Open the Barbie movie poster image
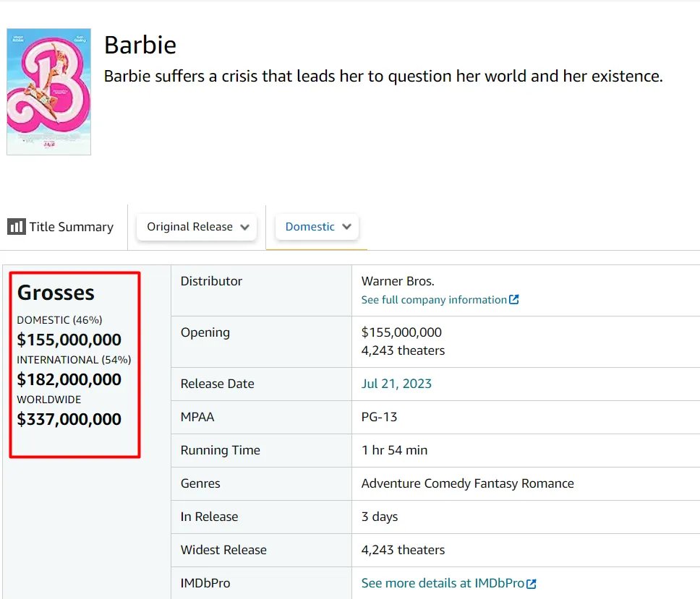 48,92
